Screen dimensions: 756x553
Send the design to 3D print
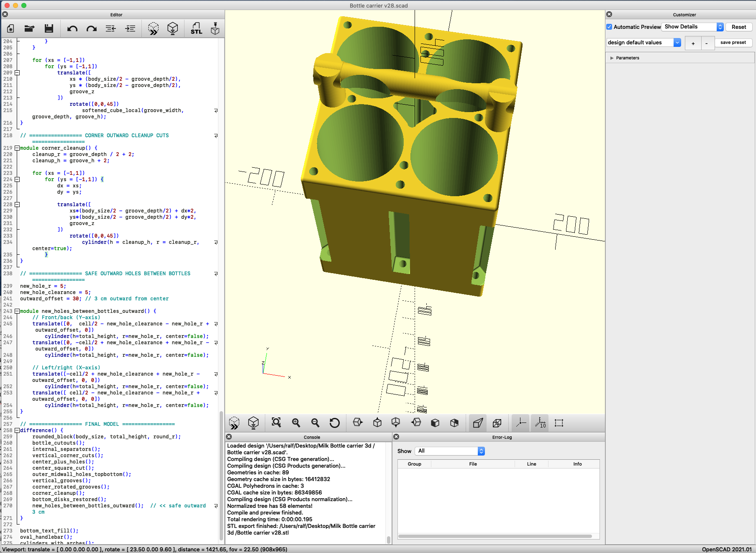click(x=215, y=28)
